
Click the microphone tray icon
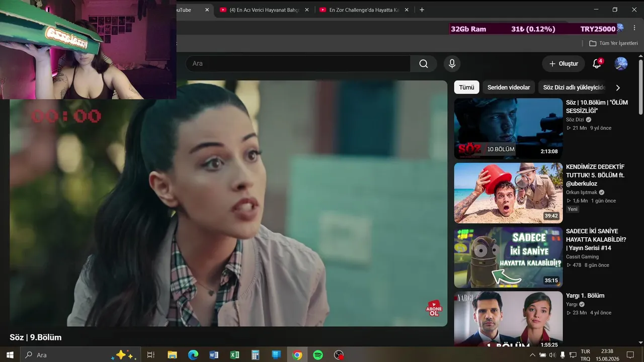[562, 355]
